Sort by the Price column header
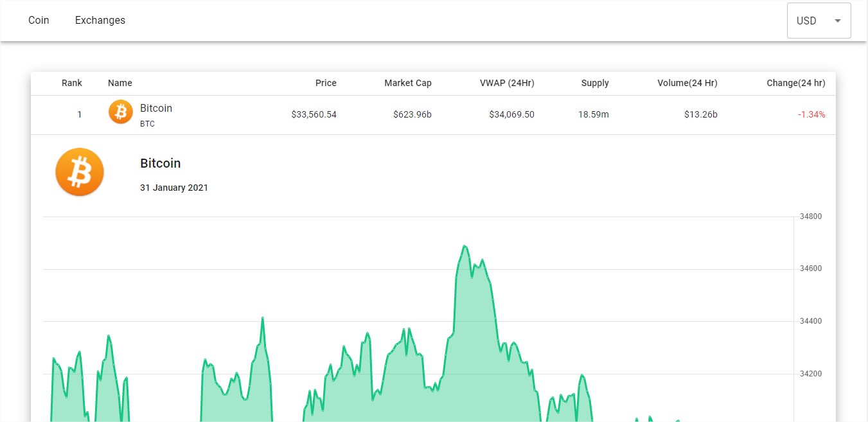868x422 pixels. pos(326,83)
